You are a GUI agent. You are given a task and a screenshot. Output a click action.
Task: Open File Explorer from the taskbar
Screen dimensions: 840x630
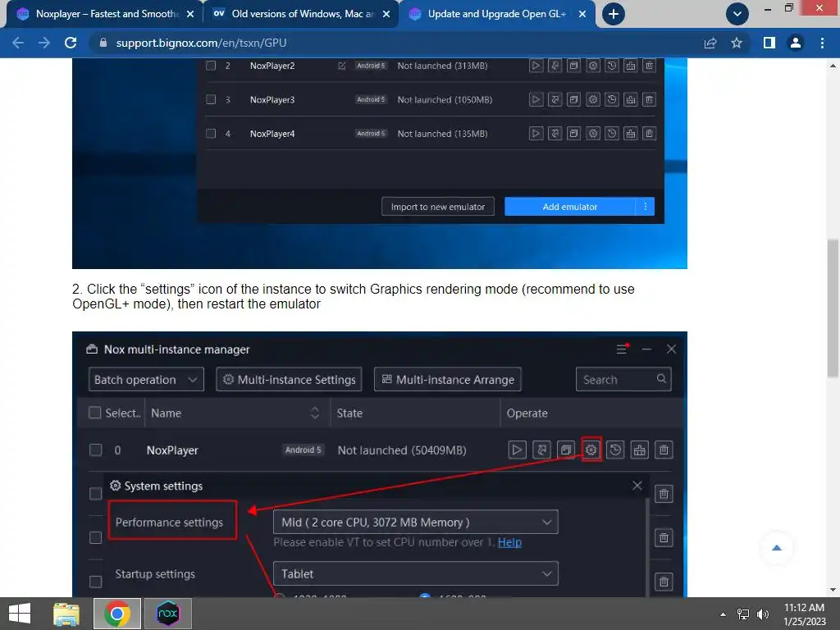pyautogui.click(x=66, y=614)
